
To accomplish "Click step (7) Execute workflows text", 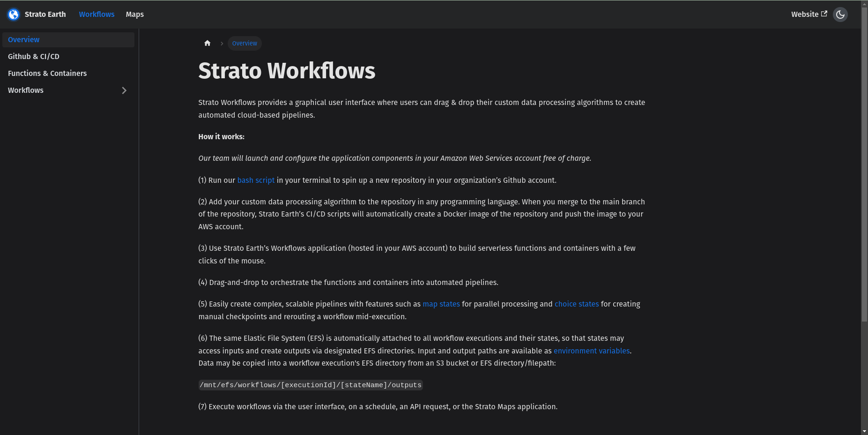I will [x=378, y=407].
